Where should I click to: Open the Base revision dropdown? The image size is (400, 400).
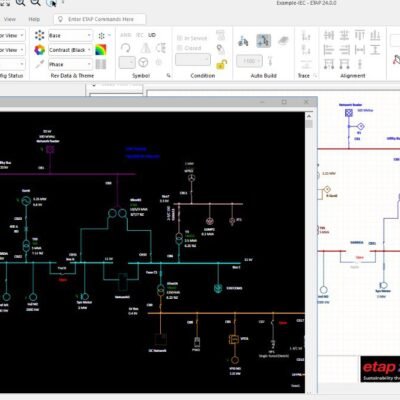[x=70, y=35]
